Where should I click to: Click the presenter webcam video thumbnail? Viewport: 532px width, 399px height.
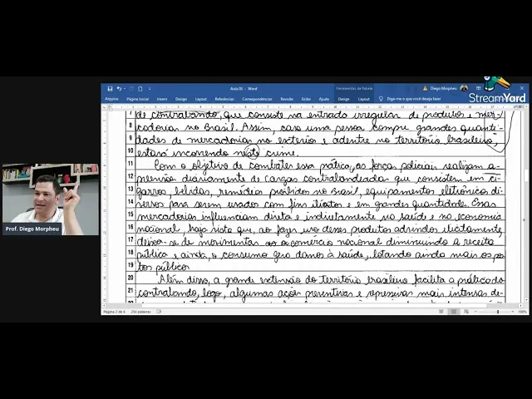[x=51, y=199]
